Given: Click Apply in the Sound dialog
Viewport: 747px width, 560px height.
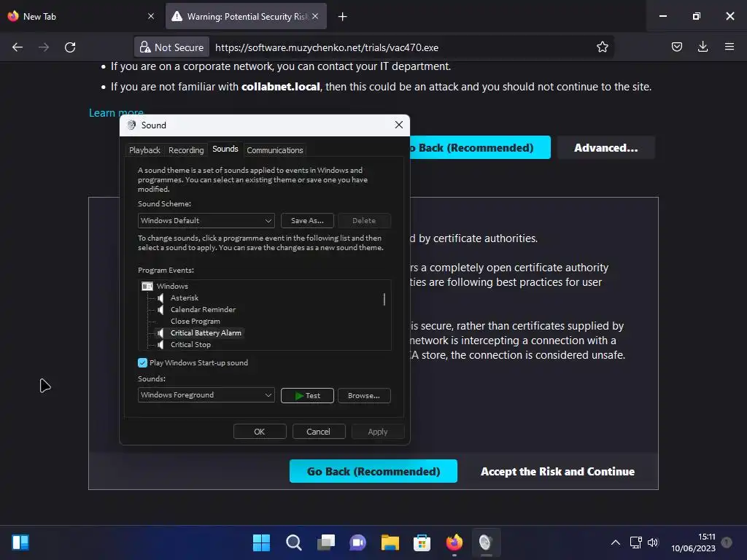Looking at the screenshot, I should (378, 432).
